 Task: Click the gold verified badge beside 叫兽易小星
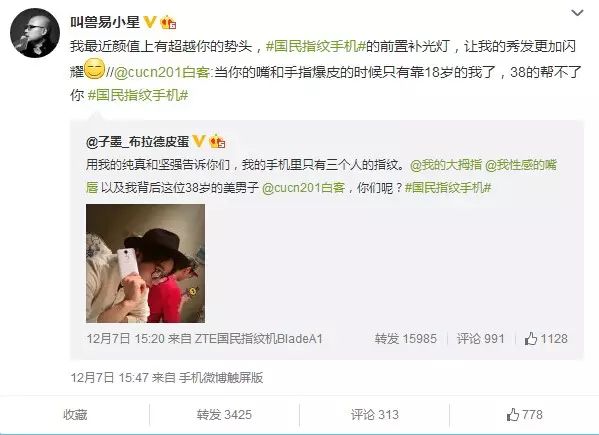click(150, 22)
